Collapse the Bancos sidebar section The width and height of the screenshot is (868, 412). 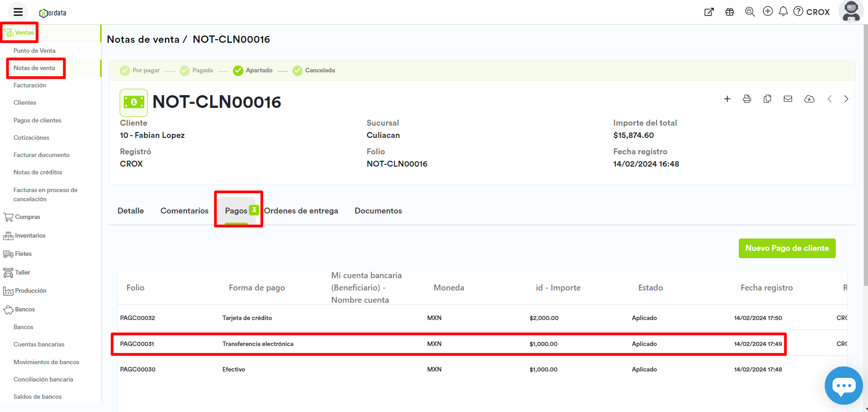[x=25, y=310]
